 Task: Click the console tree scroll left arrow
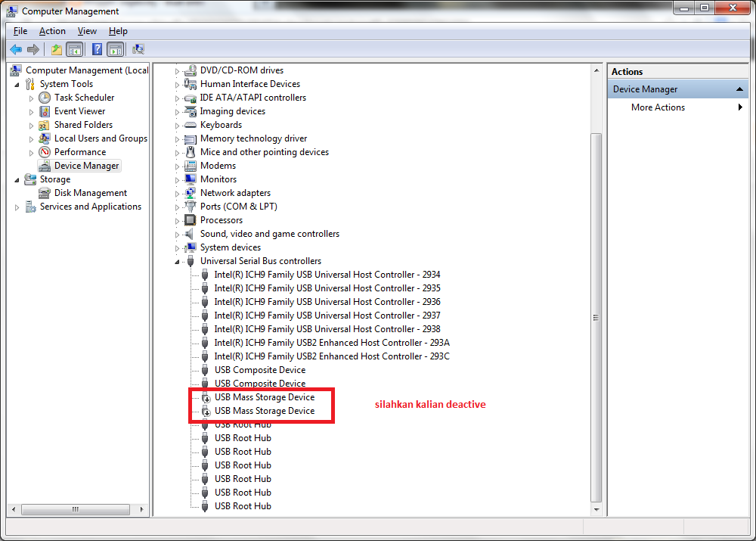[14, 509]
